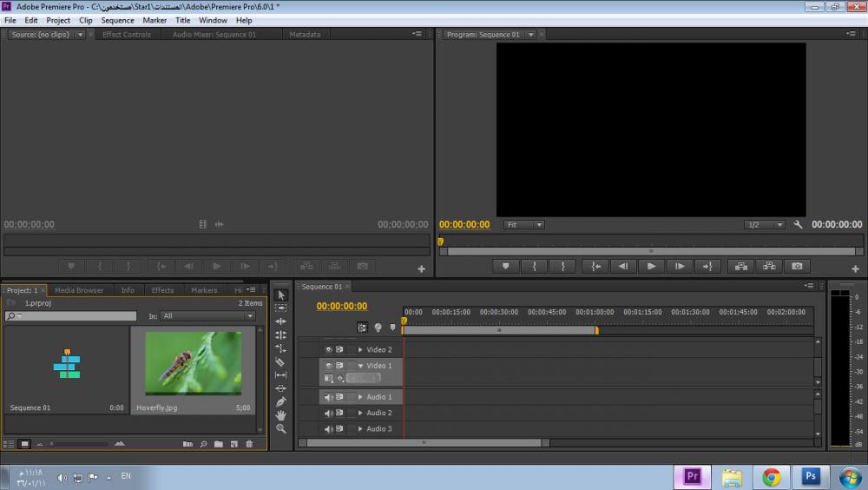Viewport: 868px width, 490px height.
Task: Select the Pen tool
Action: click(x=280, y=402)
